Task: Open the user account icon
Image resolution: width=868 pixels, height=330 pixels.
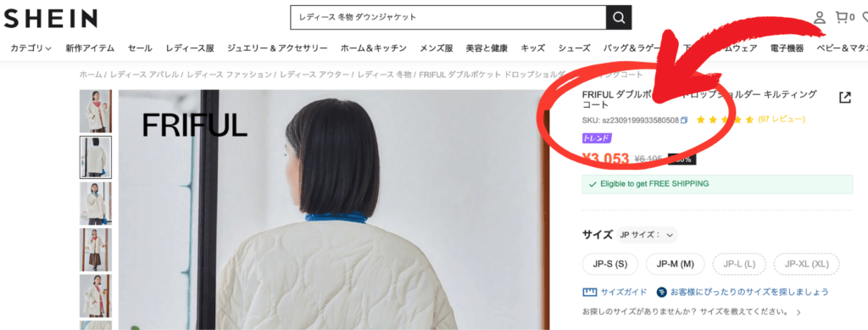Action: pyautogui.click(x=820, y=17)
